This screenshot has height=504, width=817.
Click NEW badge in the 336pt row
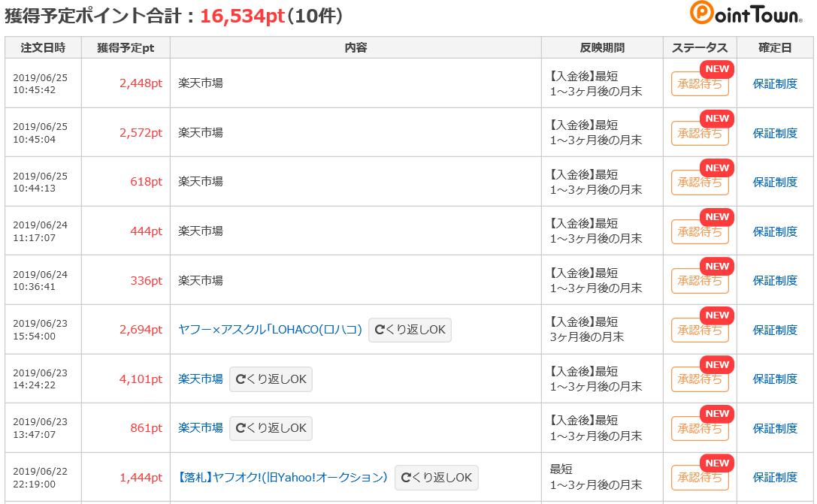[x=717, y=267]
